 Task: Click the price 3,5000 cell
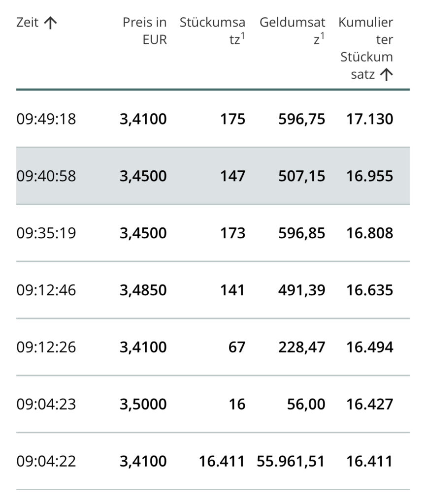143,404
